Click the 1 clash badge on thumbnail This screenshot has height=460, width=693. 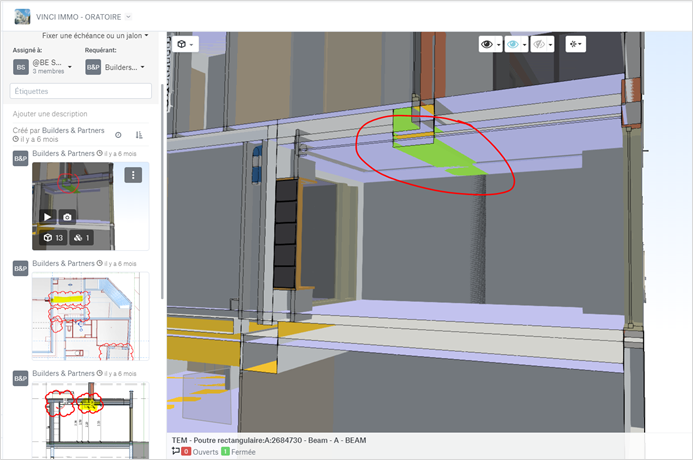tap(83, 238)
